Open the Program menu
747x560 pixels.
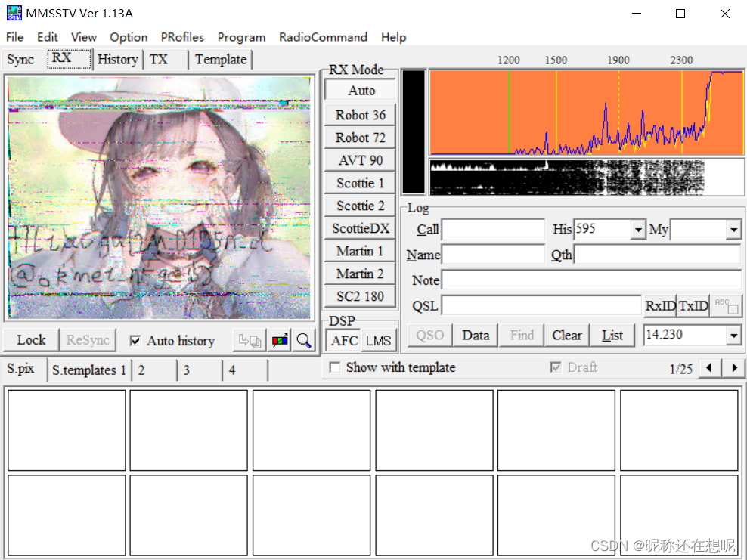point(241,37)
